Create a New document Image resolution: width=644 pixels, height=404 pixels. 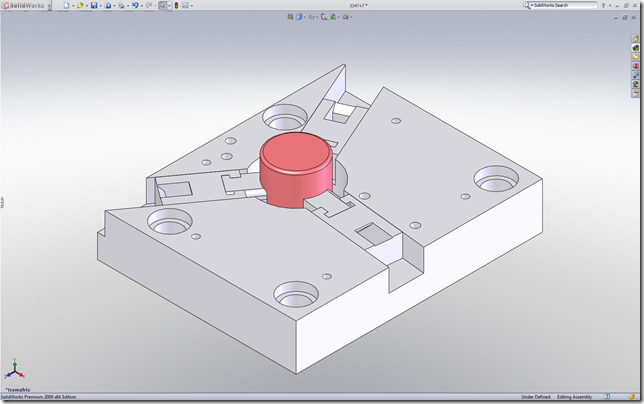[x=66, y=5]
